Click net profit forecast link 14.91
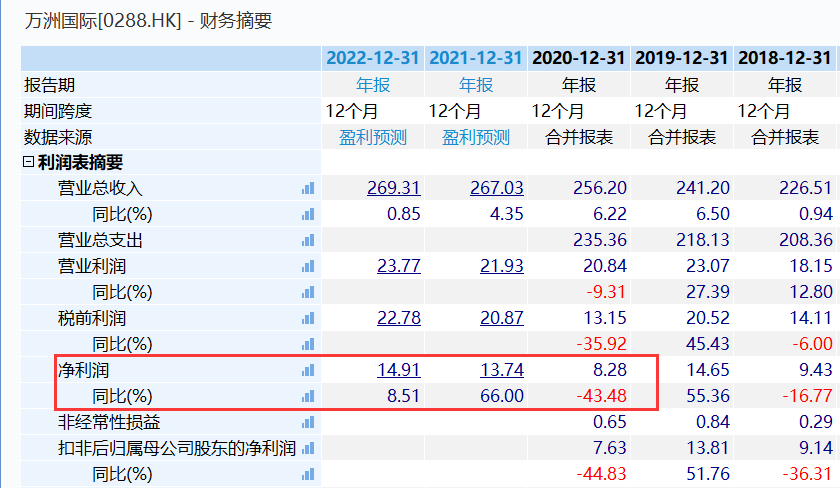Image resolution: width=840 pixels, height=488 pixels. coord(399,370)
